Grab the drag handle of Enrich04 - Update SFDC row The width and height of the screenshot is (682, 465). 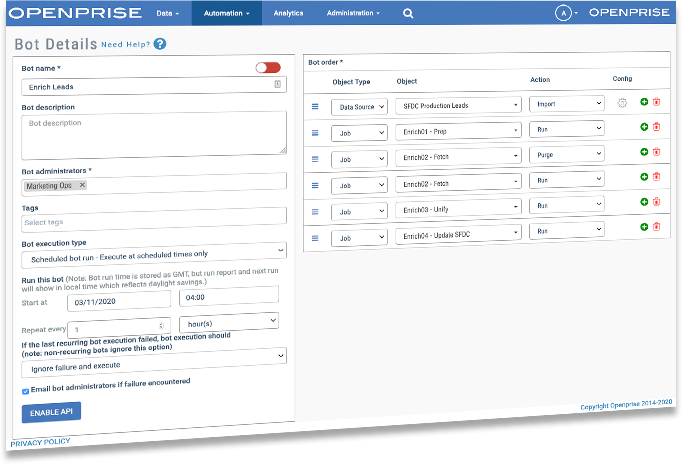(315, 238)
